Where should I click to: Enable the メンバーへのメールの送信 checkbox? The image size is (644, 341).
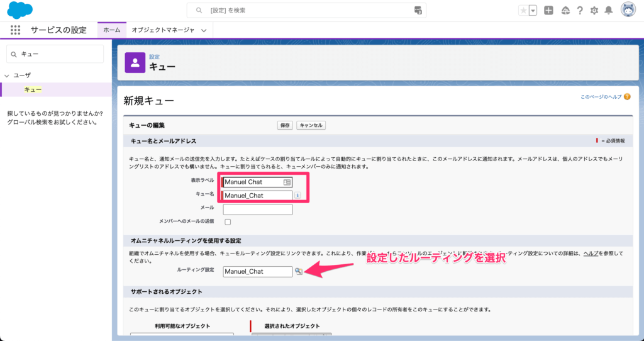pos(228,221)
